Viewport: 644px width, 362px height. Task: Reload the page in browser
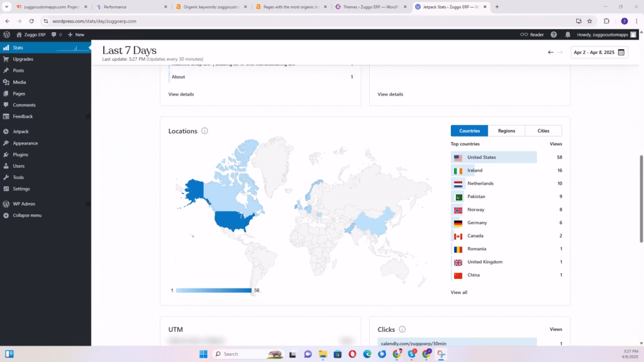(x=31, y=21)
